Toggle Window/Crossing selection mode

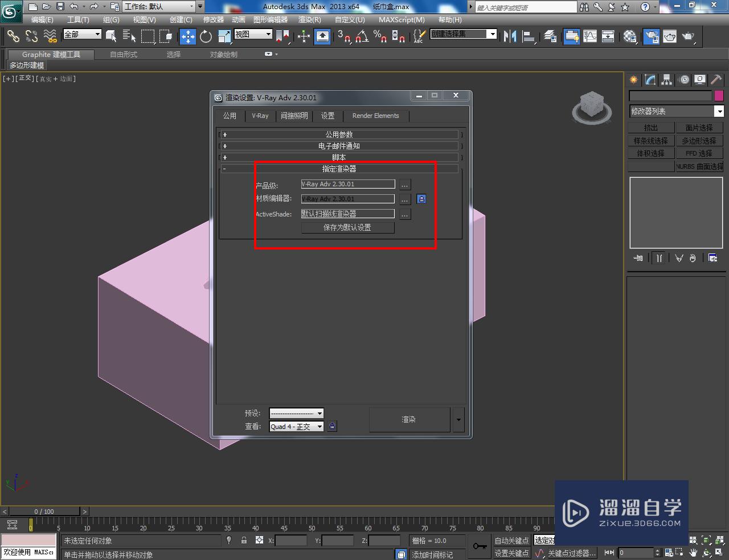pyautogui.click(x=166, y=36)
